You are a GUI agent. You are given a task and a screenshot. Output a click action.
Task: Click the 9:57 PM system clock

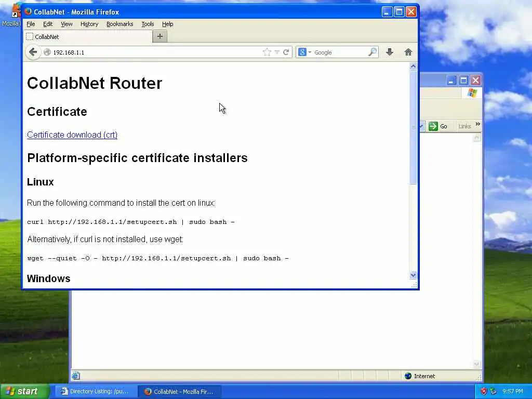[513, 392]
